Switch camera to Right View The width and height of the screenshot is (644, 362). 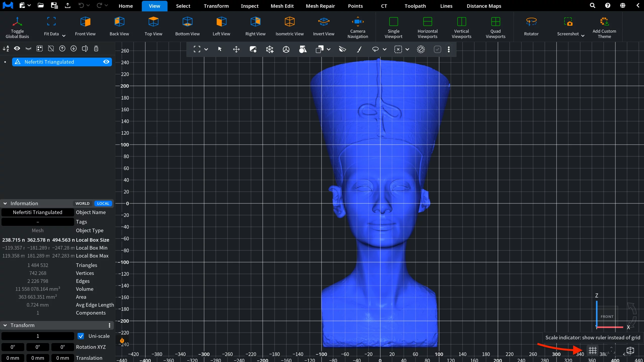(x=255, y=22)
